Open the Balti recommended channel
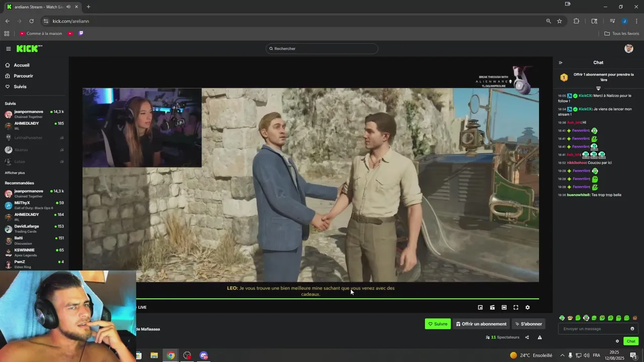The image size is (644, 362). tap(34, 240)
